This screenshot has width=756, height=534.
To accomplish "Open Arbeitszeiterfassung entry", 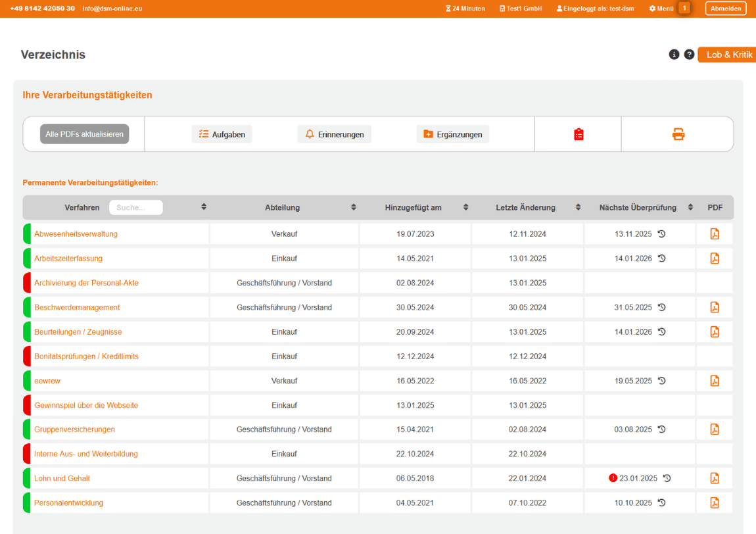I will point(68,258).
